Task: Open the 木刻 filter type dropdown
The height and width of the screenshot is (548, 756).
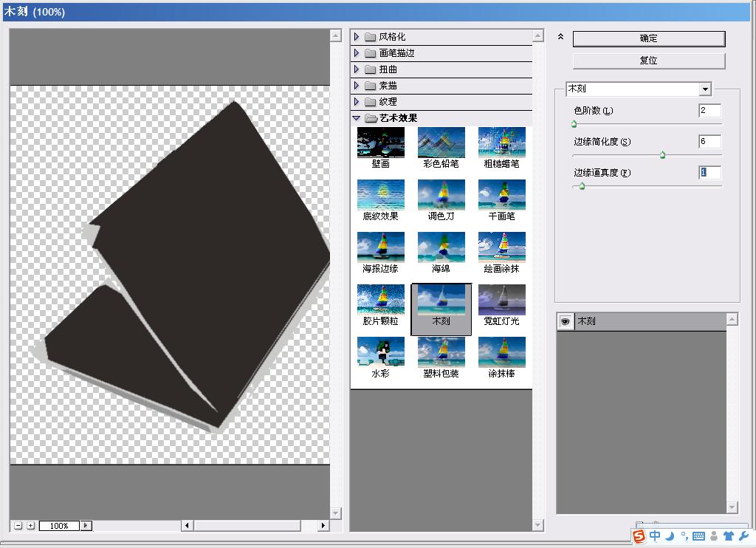Action: 705,89
